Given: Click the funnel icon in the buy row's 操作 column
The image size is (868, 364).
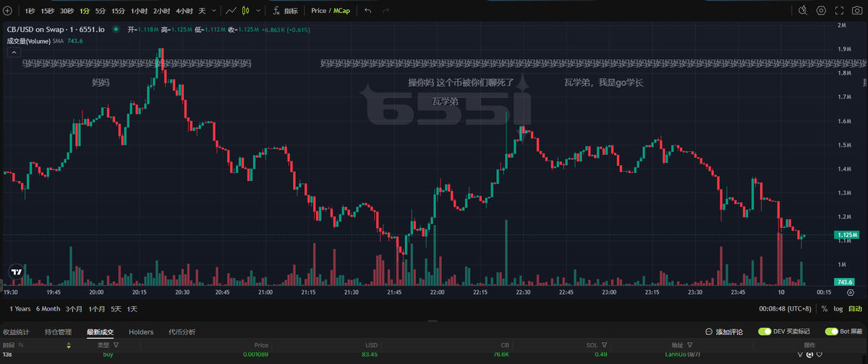Looking at the screenshot, I should point(801,355).
